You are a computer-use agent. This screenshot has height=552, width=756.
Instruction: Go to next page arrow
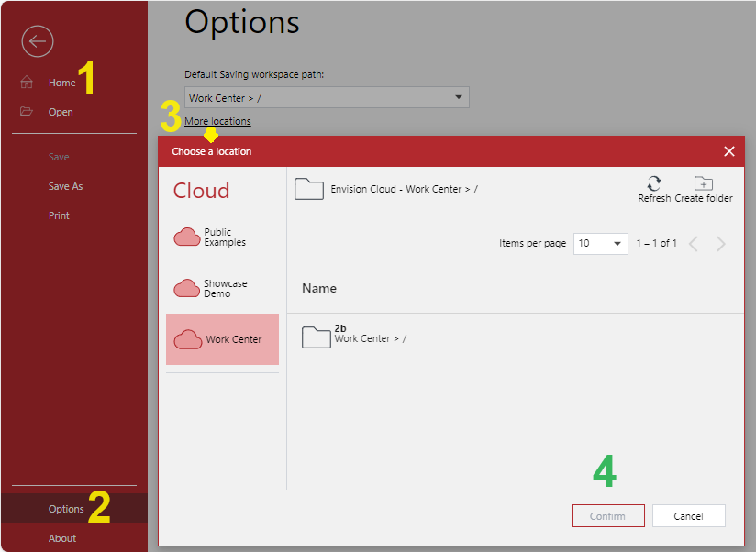721,244
